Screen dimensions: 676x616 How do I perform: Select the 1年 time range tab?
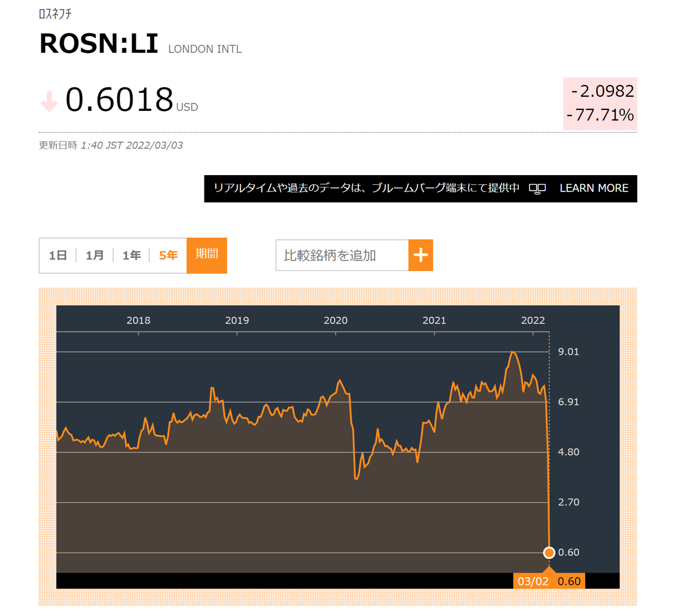pos(131,256)
